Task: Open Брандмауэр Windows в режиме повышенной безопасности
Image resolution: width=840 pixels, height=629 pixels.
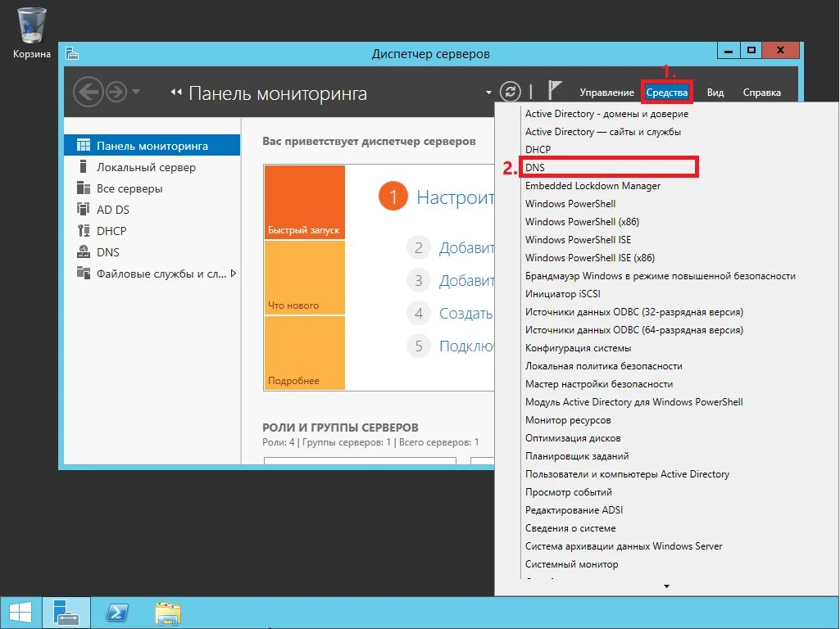Action: [x=662, y=276]
